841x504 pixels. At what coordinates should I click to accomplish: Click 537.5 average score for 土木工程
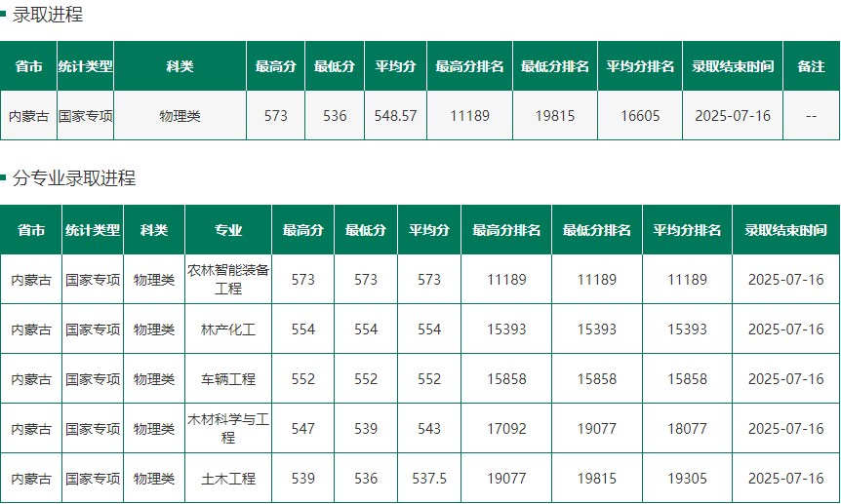point(429,479)
